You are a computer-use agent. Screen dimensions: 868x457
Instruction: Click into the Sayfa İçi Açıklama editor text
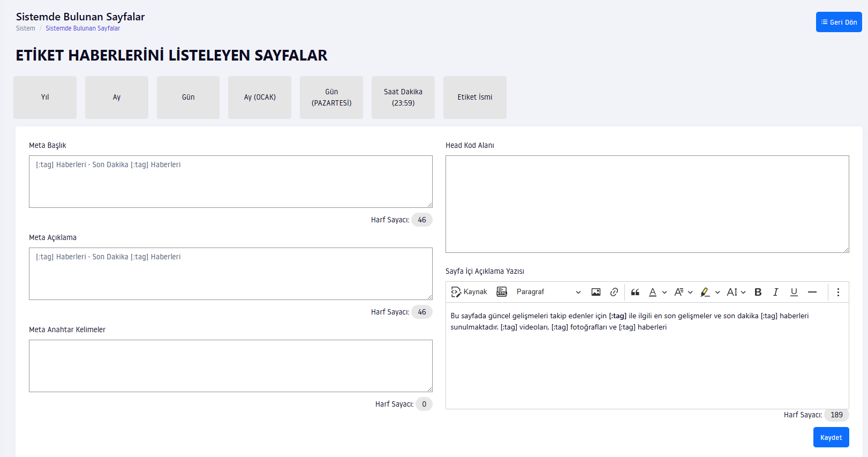pos(647,356)
